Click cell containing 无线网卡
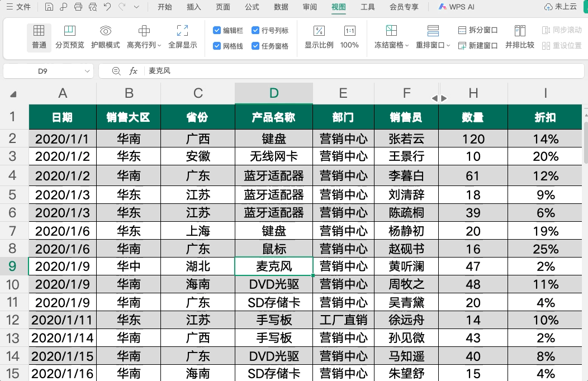The image size is (588, 381). pos(274,156)
